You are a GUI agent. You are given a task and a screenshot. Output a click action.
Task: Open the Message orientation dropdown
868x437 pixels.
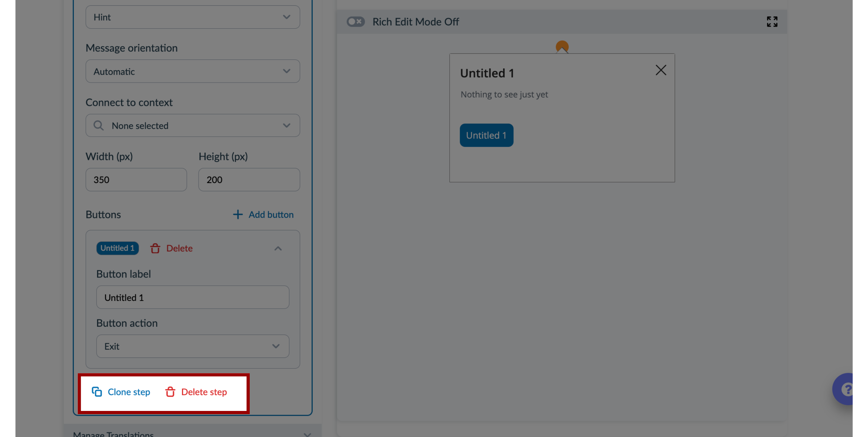click(193, 71)
